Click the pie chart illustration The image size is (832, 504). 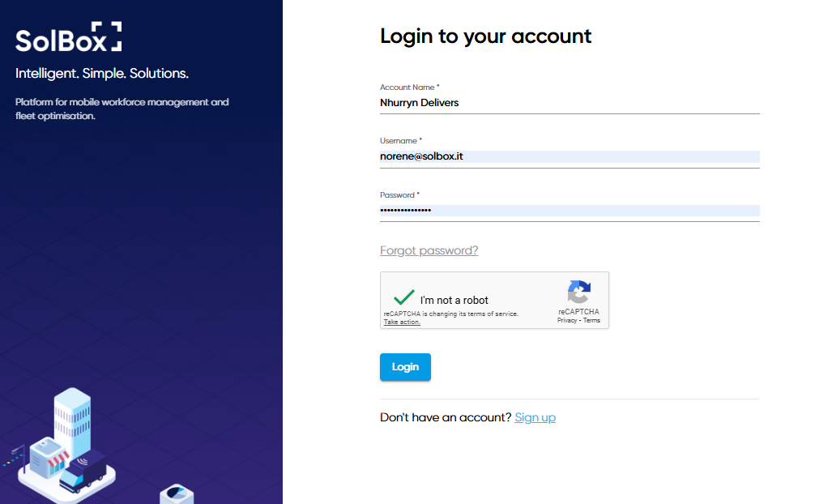176,493
